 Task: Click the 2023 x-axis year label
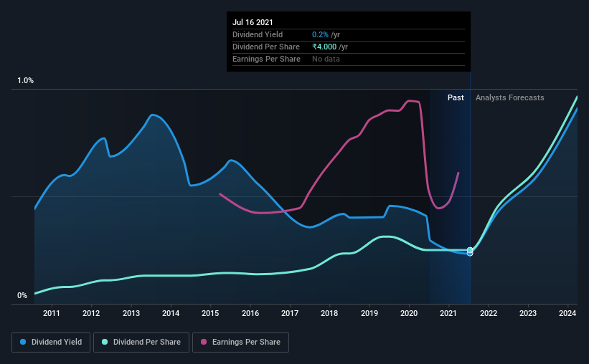[x=528, y=313]
